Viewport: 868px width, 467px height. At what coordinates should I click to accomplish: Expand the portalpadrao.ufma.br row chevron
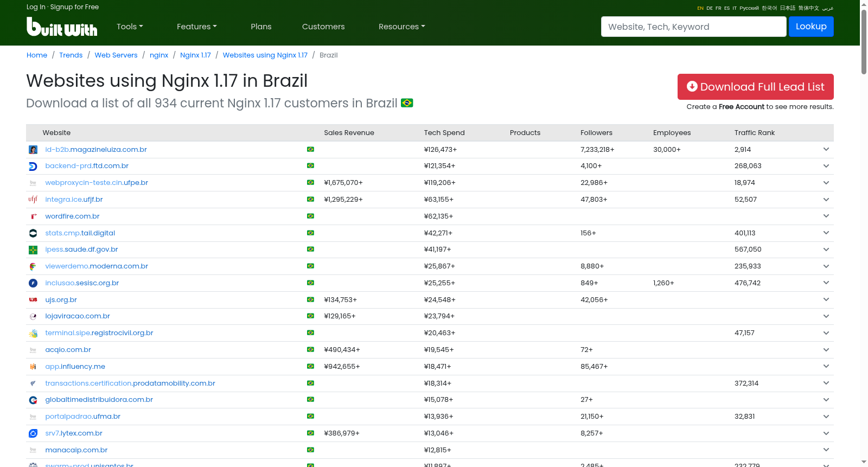826,417
